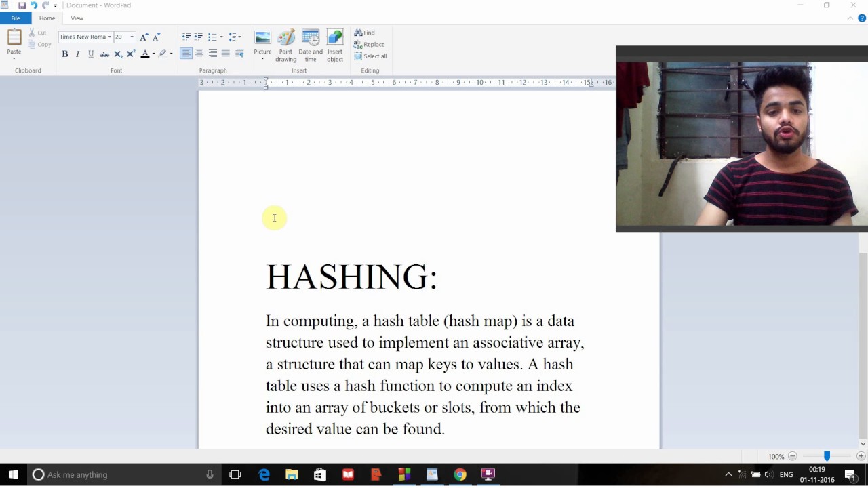Image resolution: width=868 pixels, height=488 pixels.
Task: Switch to the View tab
Action: pos(77,18)
